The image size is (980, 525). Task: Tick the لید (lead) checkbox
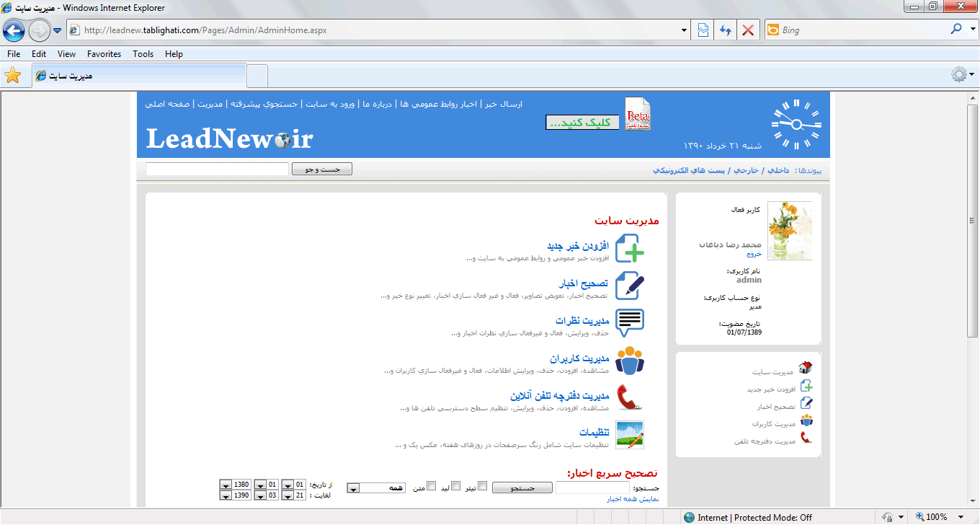pos(455,486)
